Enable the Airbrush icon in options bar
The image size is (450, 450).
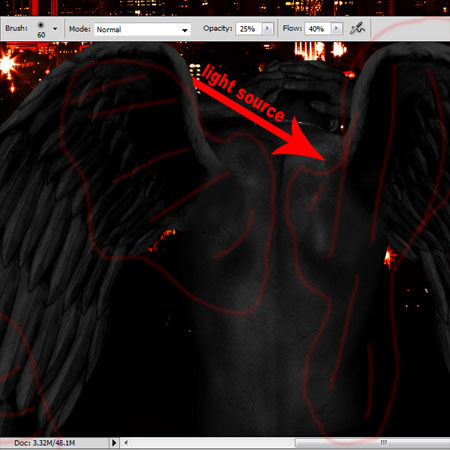(x=357, y=29)
